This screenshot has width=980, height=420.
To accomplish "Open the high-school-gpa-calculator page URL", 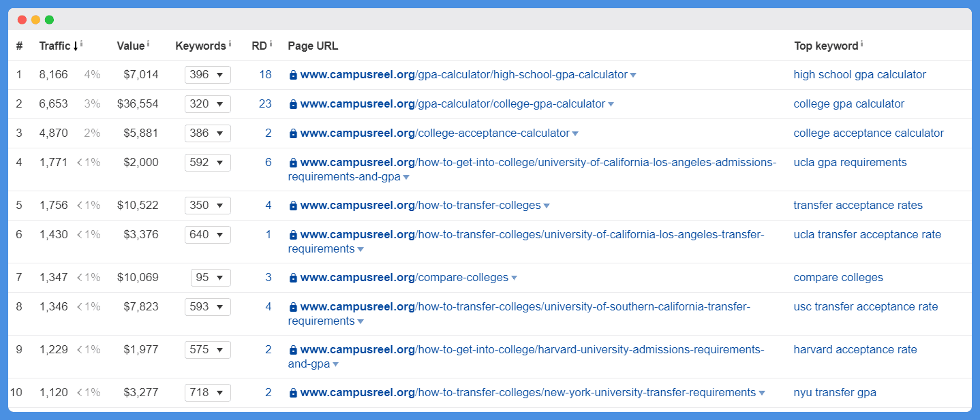I will [x=463, y=75].
